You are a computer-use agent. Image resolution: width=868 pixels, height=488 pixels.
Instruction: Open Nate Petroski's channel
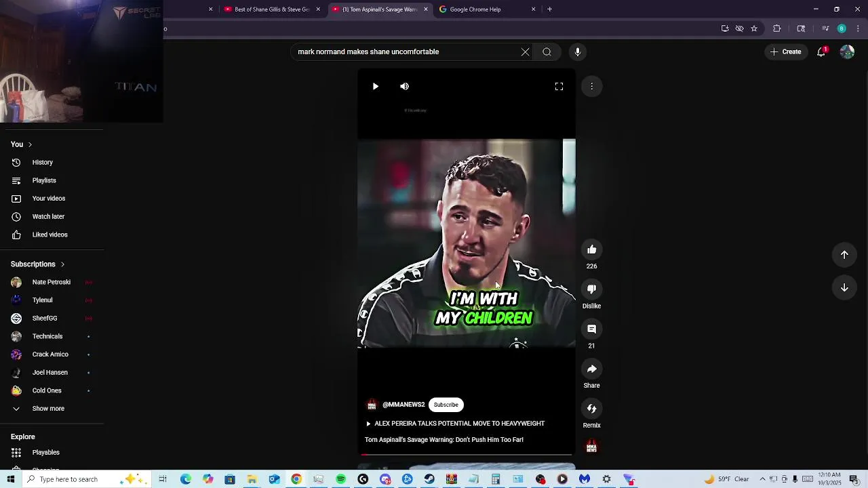click(x=52, y=282)
